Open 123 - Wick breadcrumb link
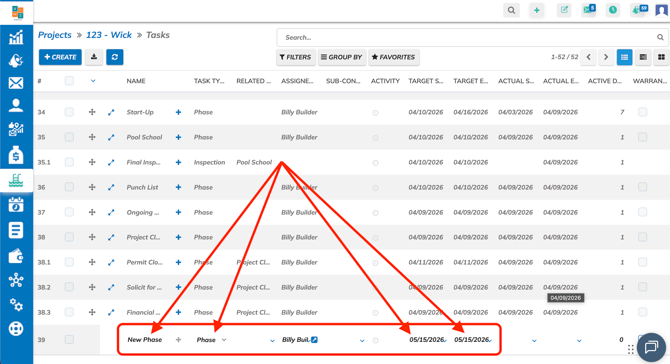The height and width of the screenshot is (364, 670). 109,35
